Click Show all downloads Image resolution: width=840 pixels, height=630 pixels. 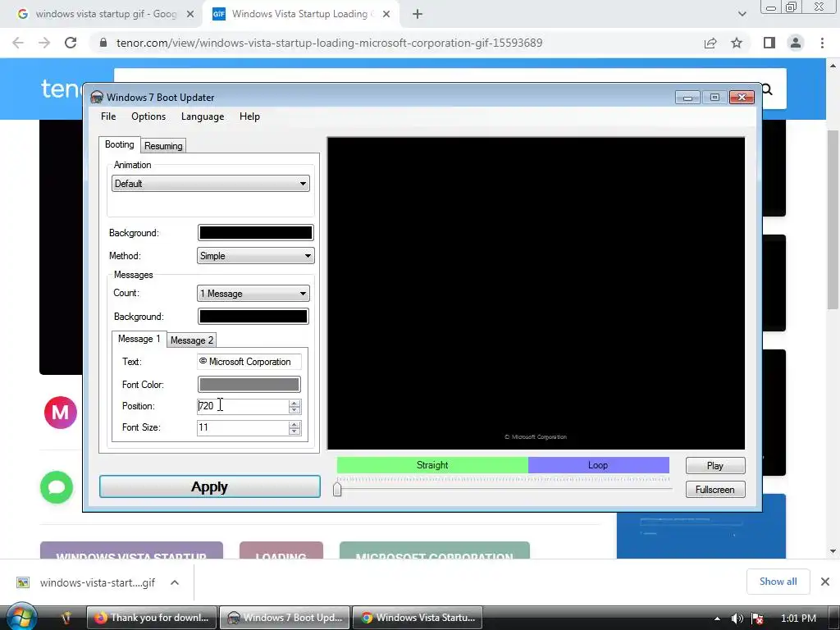click(x=778, y=582)
